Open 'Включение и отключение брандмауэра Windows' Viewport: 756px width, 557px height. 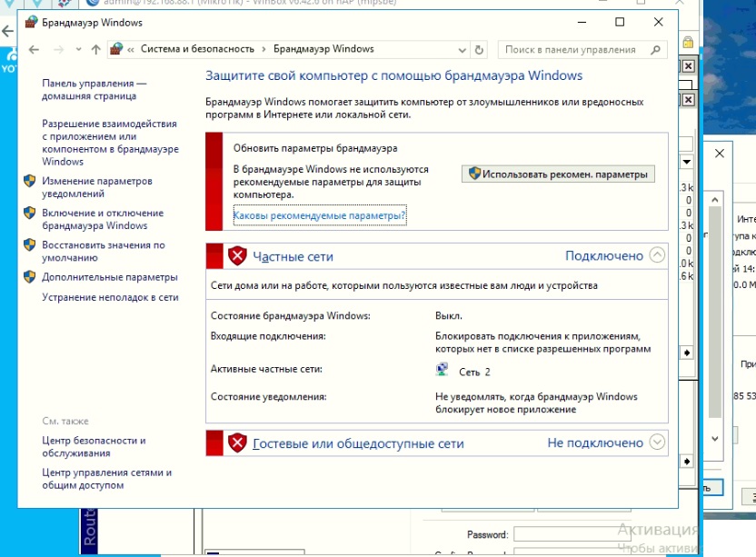click(103, 219)
